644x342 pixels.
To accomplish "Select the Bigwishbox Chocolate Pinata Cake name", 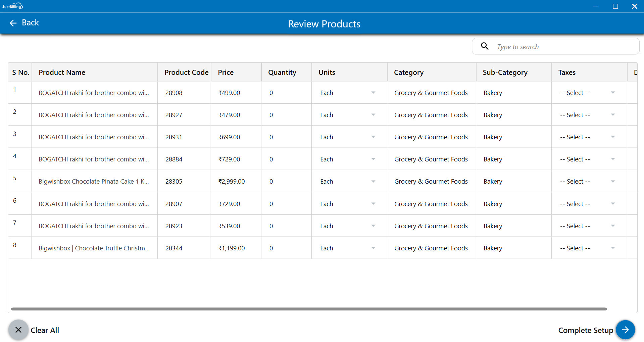I will click(94, 181).
